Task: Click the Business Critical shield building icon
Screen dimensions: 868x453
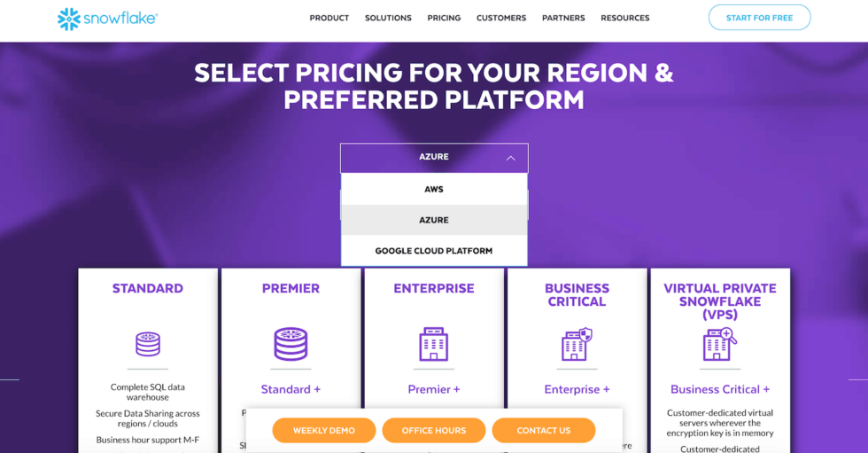Action: click(577, 344)
